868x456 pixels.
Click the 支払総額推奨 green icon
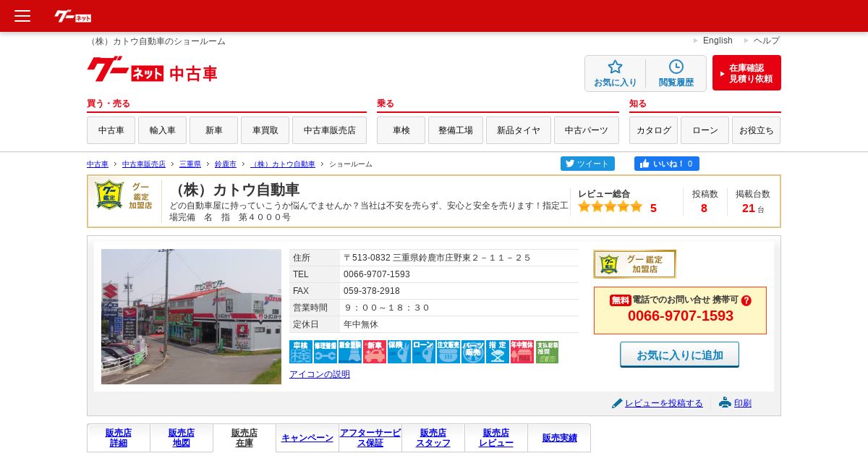[547, 352]
